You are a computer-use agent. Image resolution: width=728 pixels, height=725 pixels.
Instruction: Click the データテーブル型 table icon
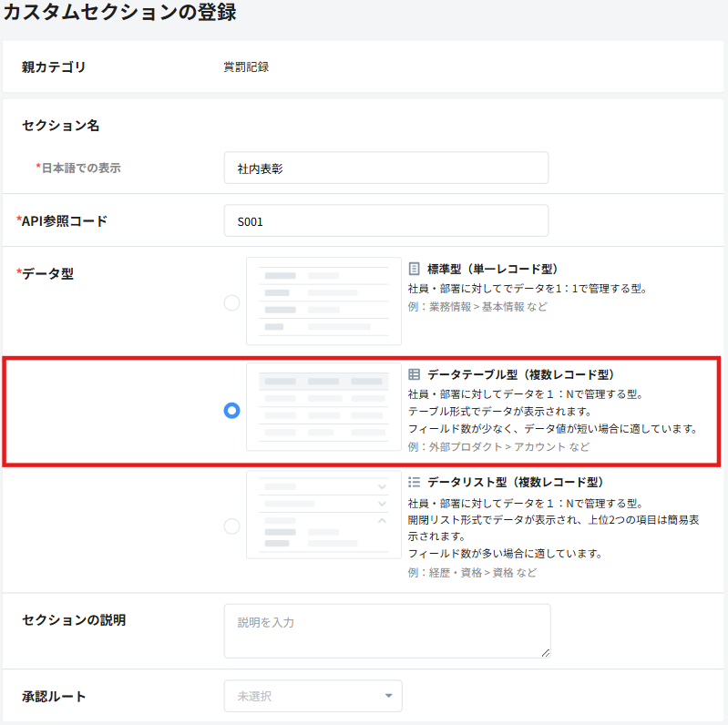click(414, 374)
